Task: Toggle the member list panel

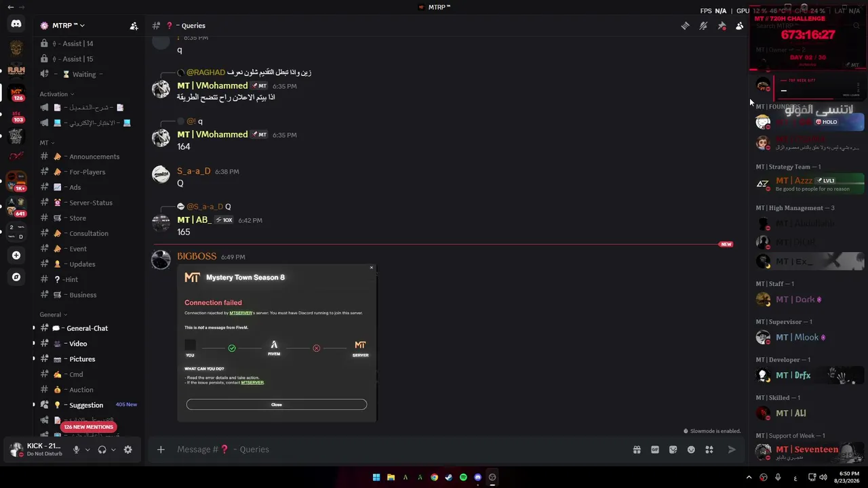Action: (x=739, y=26)
